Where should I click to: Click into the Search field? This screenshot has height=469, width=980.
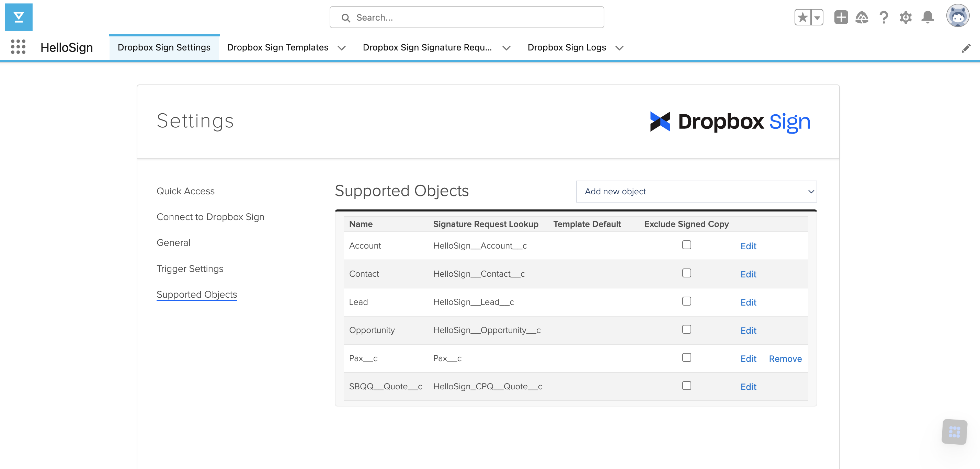point(466,18)
